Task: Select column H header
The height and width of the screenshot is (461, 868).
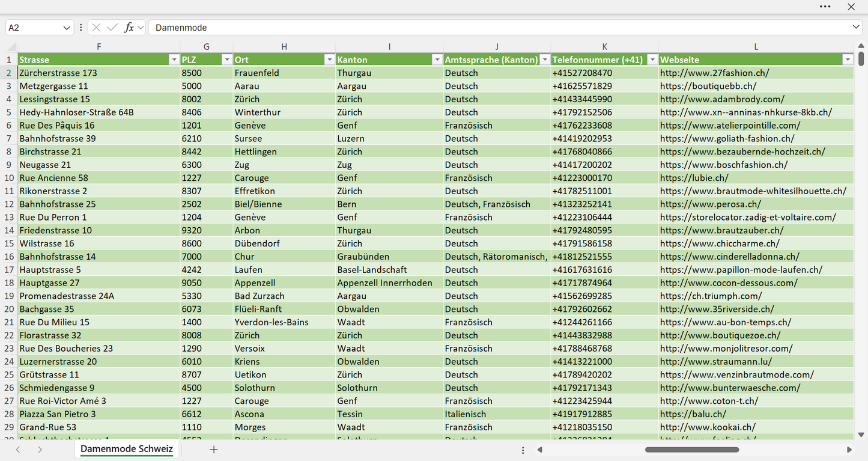Action: [284, 47]
